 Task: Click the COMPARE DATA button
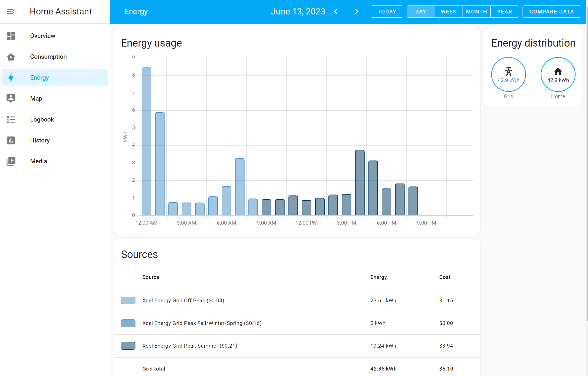coord(551,12)
